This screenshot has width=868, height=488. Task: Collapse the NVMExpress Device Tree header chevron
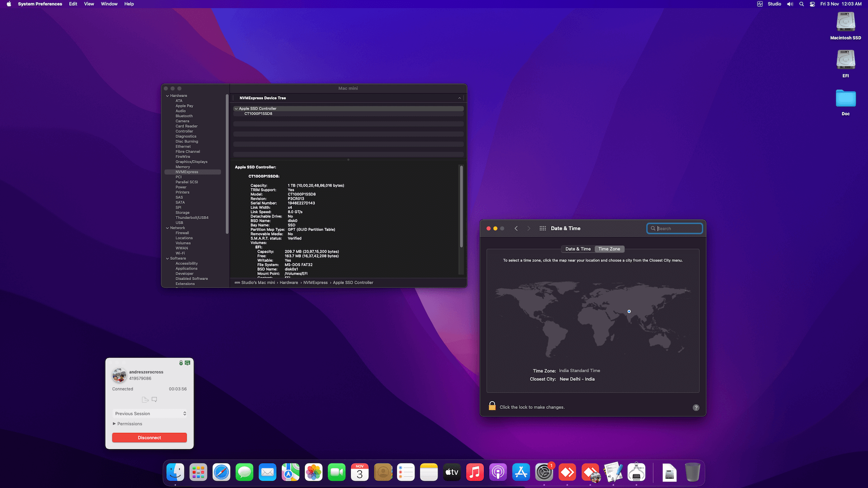coord(459,98)
